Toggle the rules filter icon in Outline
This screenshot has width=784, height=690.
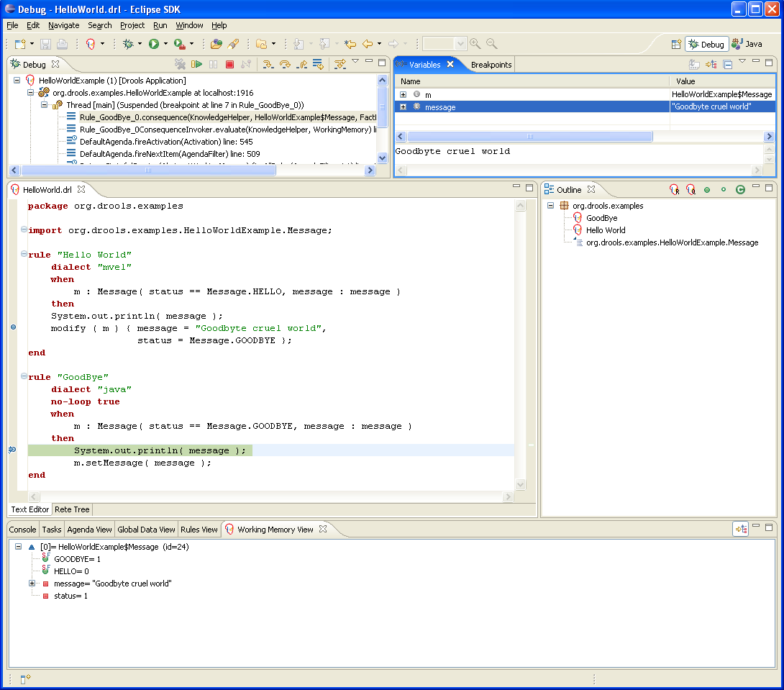(x=674, y=190)
